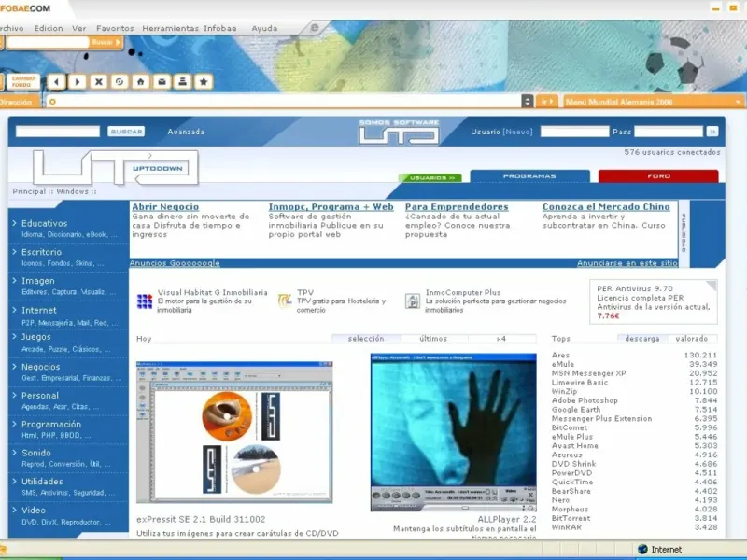Open the Herramientas menu
747x560 pixels.
pyautogui.click(x=170, y=29)
